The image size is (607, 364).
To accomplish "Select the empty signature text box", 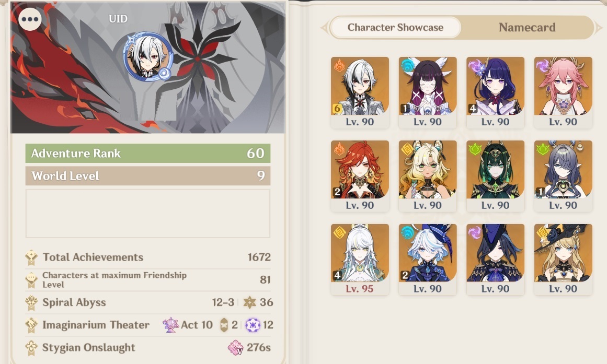I will (x=148, y=214).
